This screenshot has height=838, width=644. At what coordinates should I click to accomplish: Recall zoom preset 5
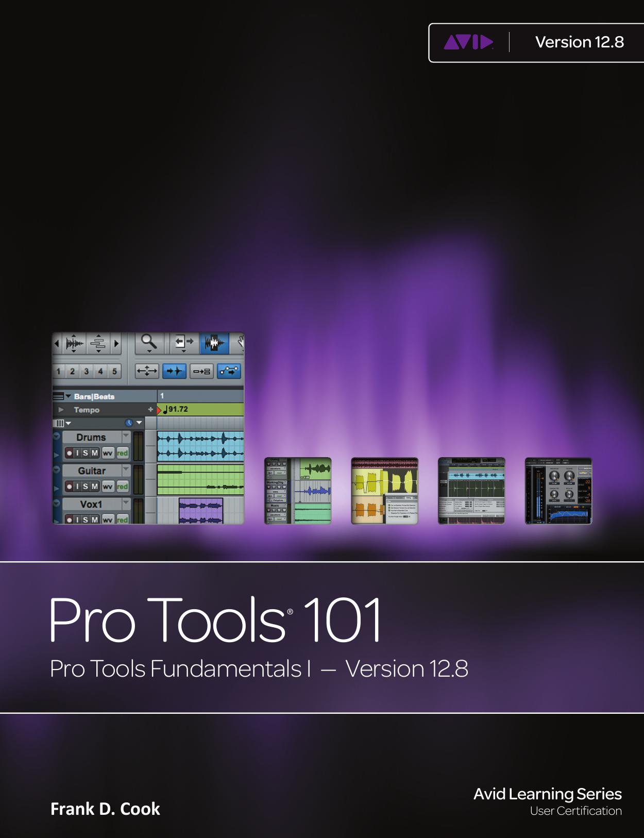[x=114, y=371]
